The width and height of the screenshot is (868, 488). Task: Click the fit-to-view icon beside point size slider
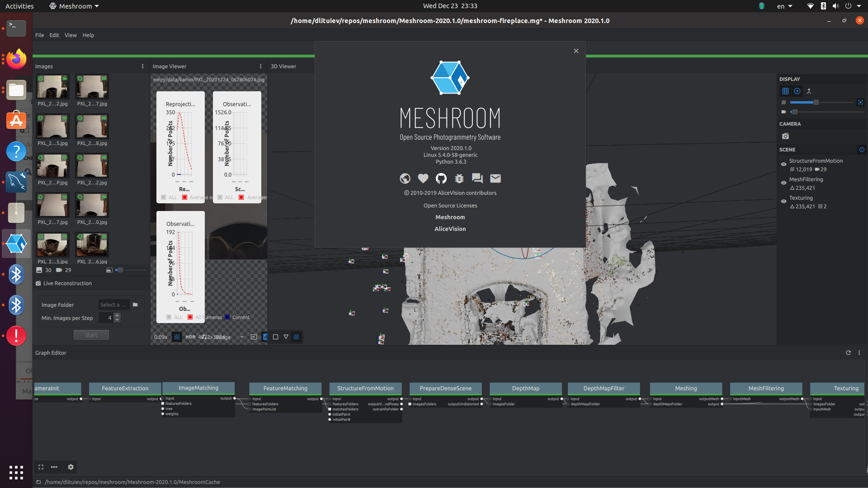(x=860, y=103)
